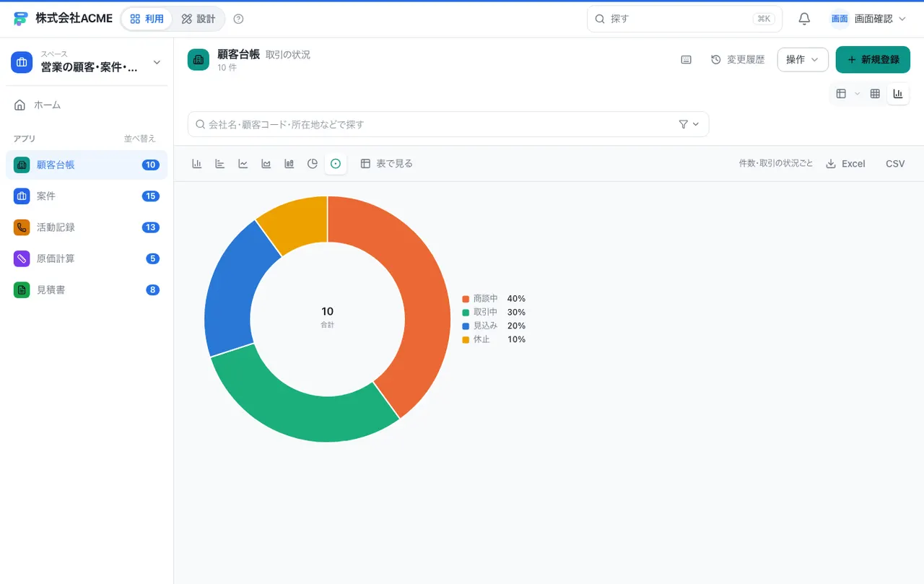Select the horizontal bar chart icon
Image resolution: width=924 pixels, height=584 pixels.
tap(219, 164)
